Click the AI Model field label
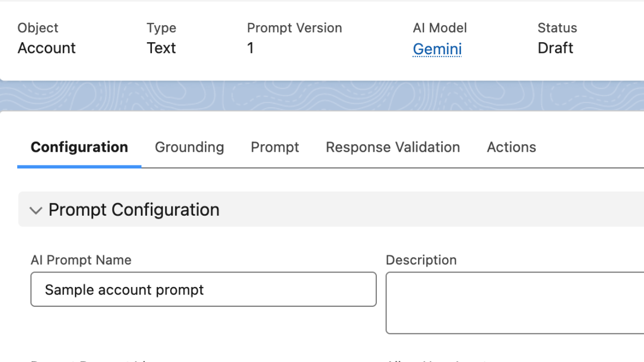This screenshot has height=362, width=644. 439,28
